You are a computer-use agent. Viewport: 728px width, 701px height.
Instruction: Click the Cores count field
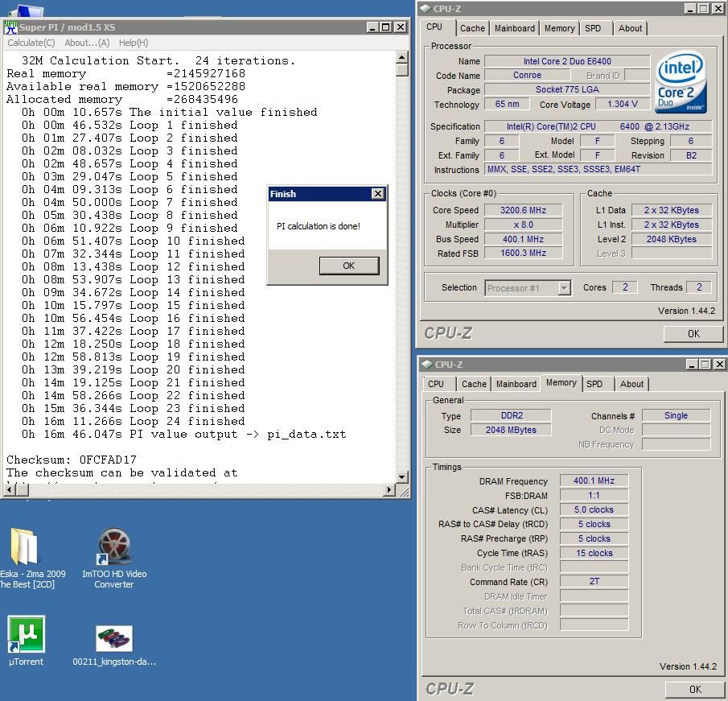pyautogui.click(x=625, y=287)
